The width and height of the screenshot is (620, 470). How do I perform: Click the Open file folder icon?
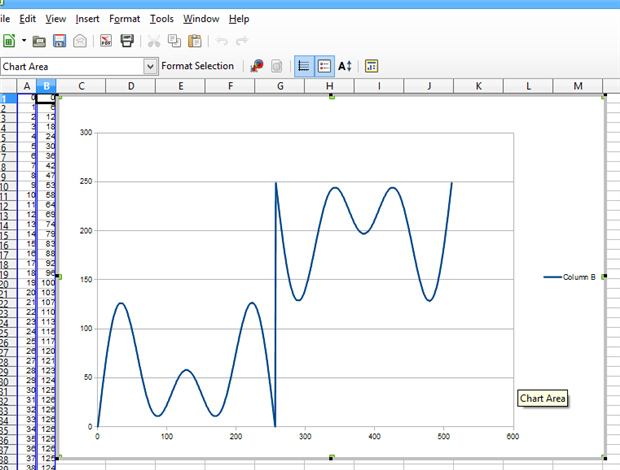pyautogui.click(x=39, y=41)
